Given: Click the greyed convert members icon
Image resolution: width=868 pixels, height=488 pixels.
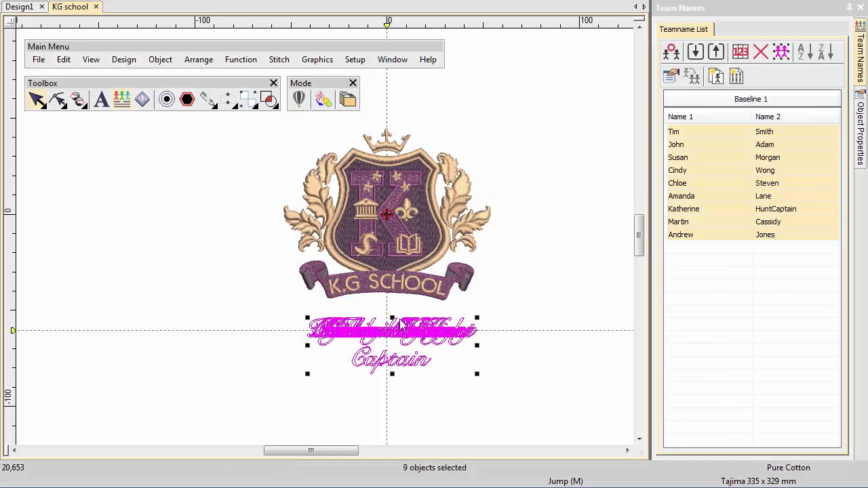Looking at the screenshot, I should click(692, 76).
